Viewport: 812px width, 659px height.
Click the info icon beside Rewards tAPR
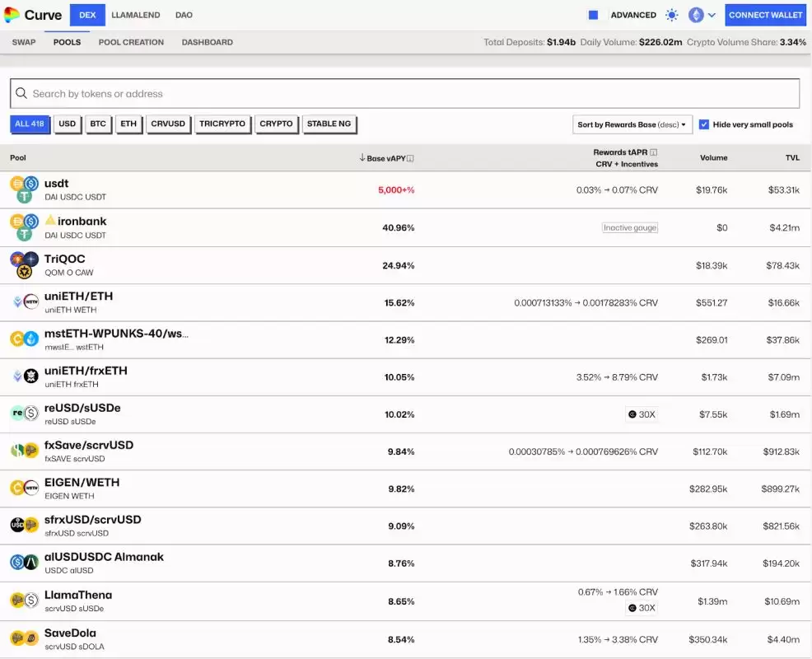(x=654, y=152)
